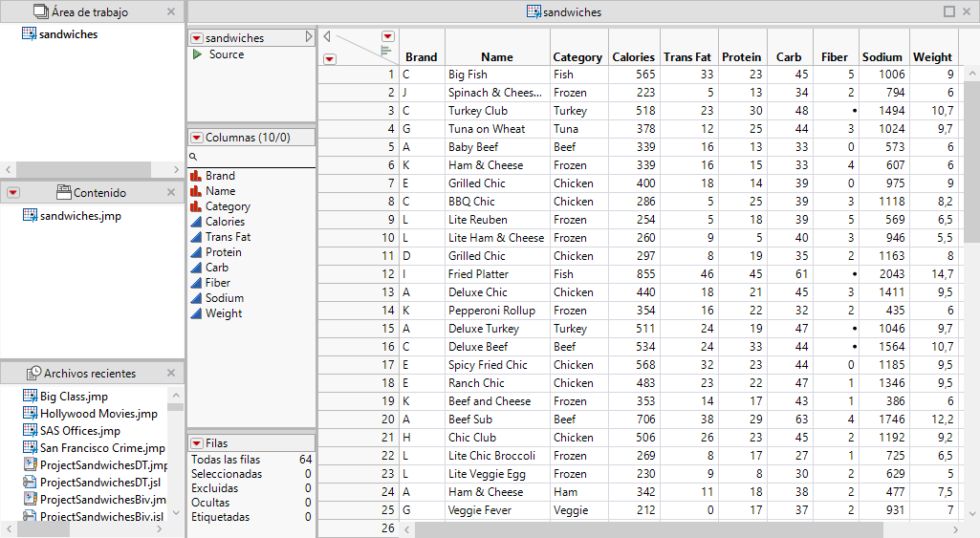
Task: Select the Brand column header
Action: click(422, 57)
